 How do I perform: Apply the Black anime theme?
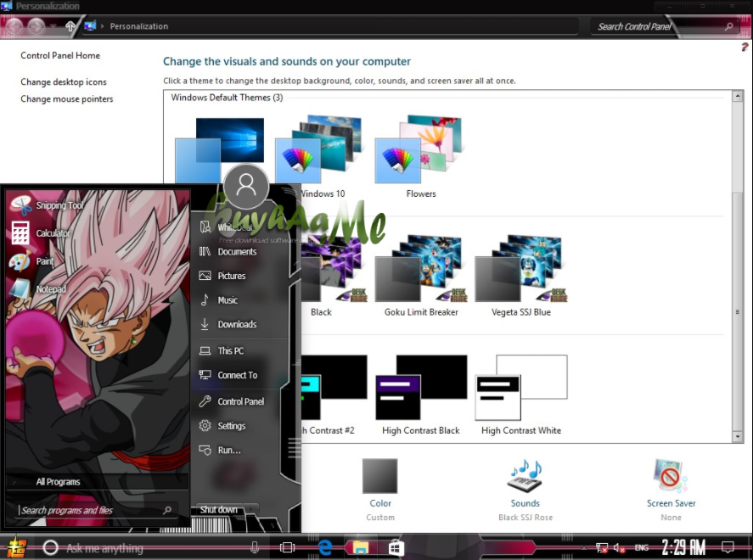334,276
